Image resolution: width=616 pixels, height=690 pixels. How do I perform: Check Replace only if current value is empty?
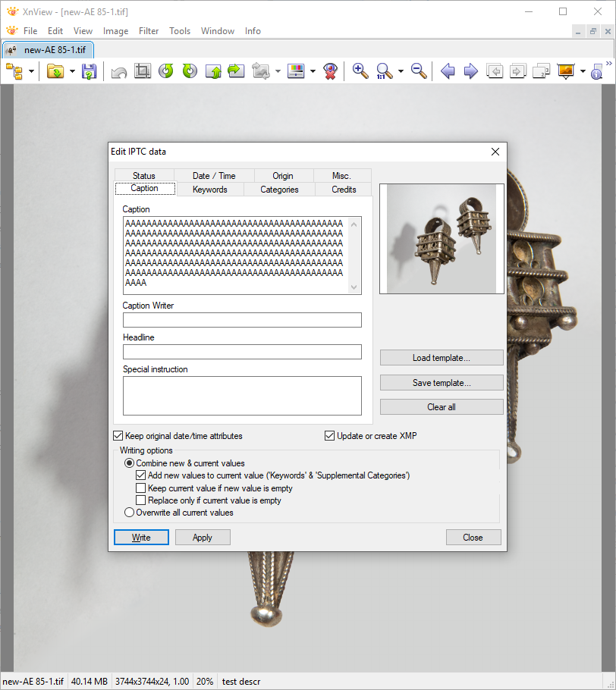click(x=141, y=500)
